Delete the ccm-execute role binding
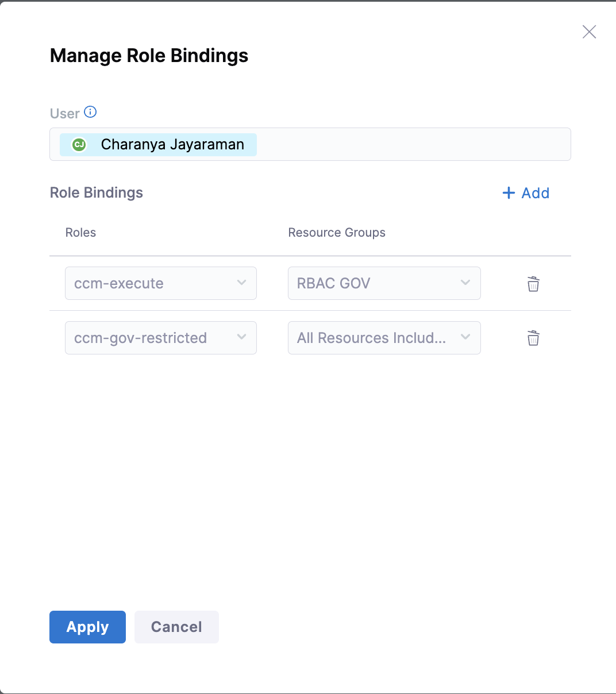Image resolution: width=616 pixels, height=694 pixels. (x=533, y=284)
